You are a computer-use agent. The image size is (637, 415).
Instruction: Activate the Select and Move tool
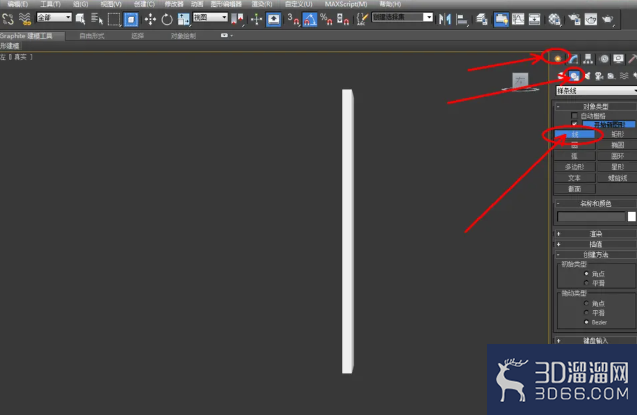(150, 19)
